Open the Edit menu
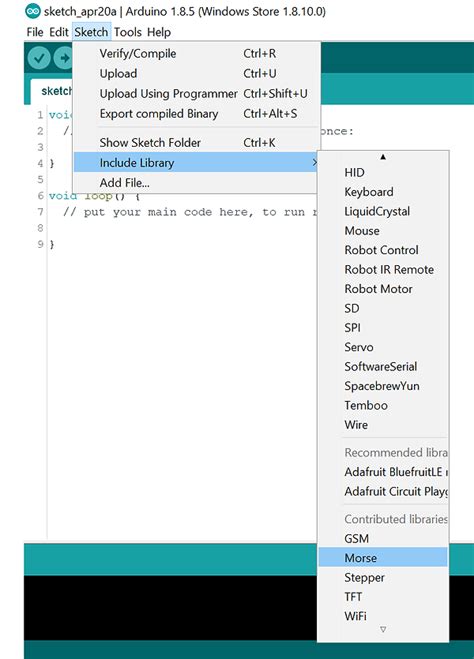 (58, 32)
